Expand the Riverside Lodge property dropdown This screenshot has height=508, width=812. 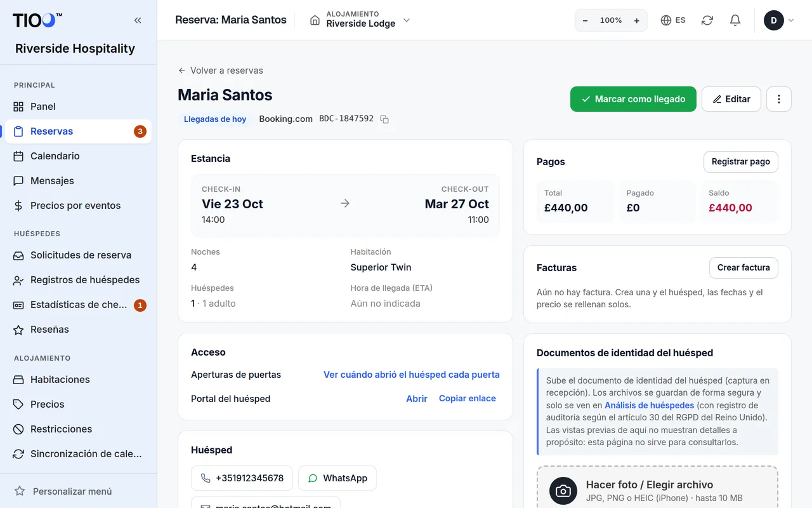360,20
